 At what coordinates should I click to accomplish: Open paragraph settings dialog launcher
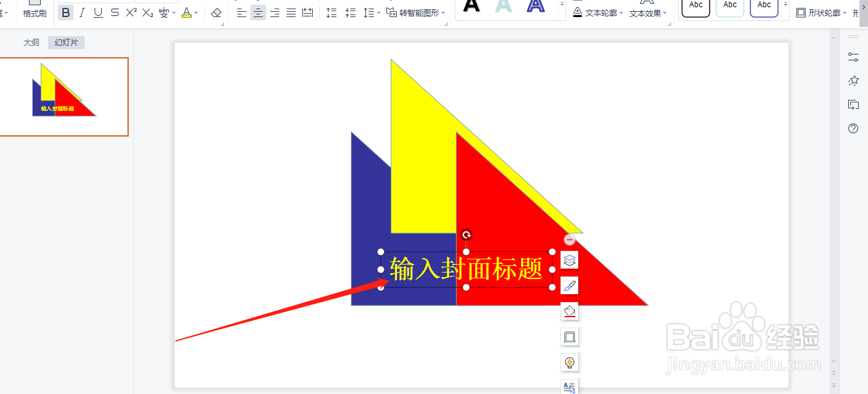click(446, 24)
